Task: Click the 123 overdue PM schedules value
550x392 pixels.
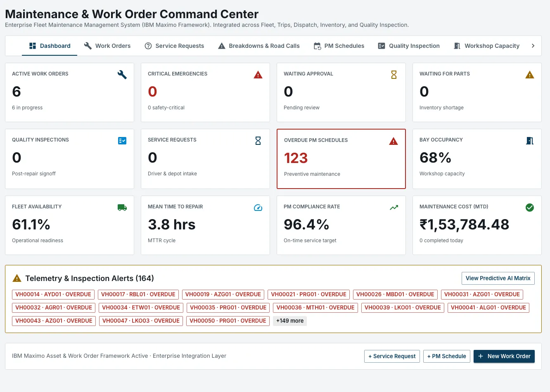Action: tap(296, 158)
